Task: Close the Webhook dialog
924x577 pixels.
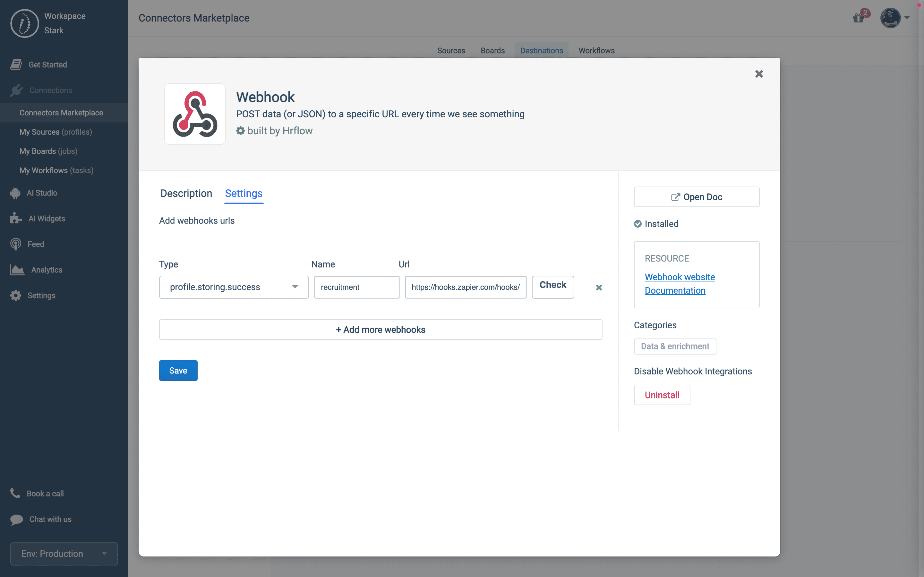Action: (759, 74)
